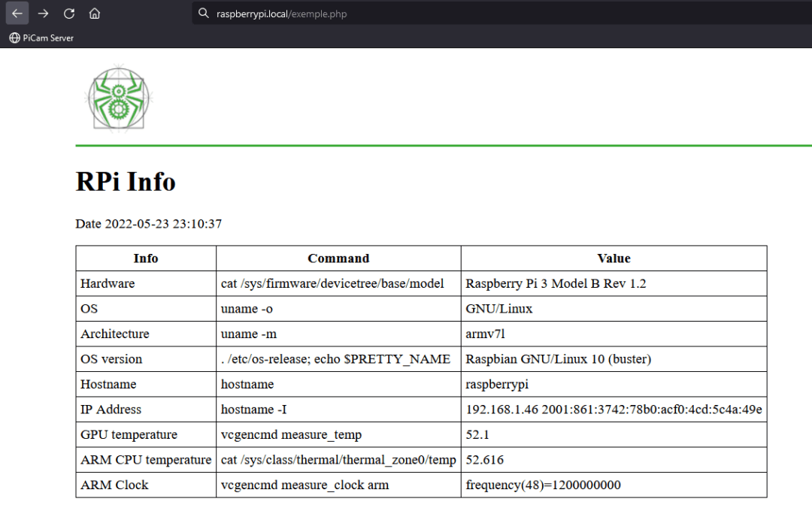Click the globe icon next to PiCam Server
The image size is (812, 523).
coord(13,38)
